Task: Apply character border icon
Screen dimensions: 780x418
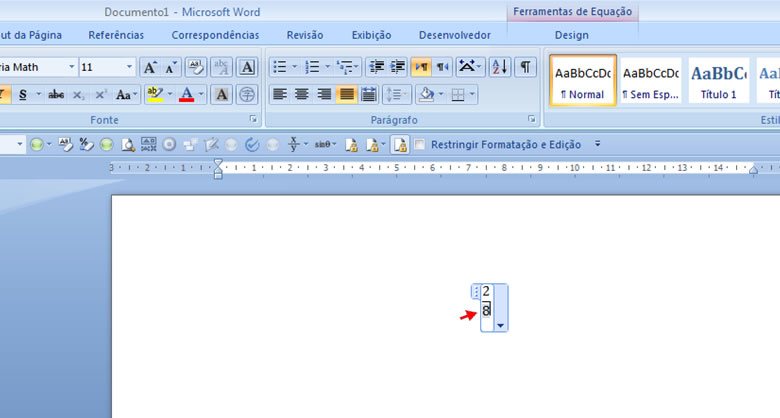Action: tap(247, 67)
